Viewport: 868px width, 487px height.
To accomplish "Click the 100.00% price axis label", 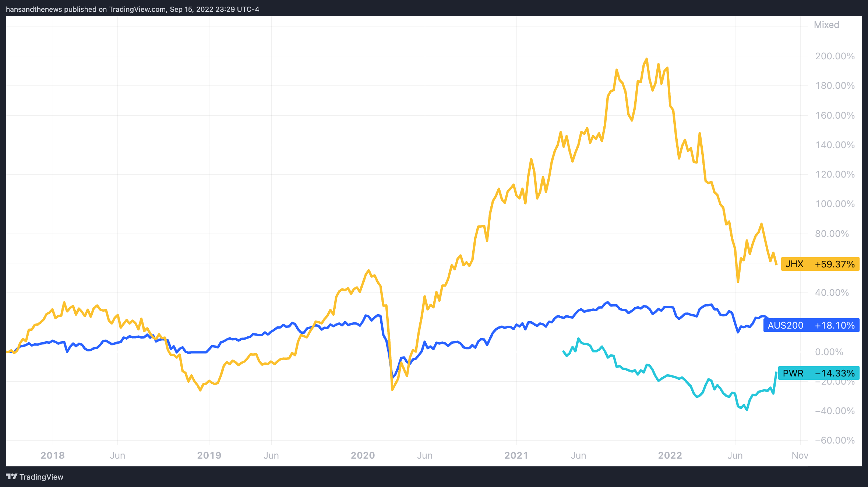I will click(x=835, y=204).
